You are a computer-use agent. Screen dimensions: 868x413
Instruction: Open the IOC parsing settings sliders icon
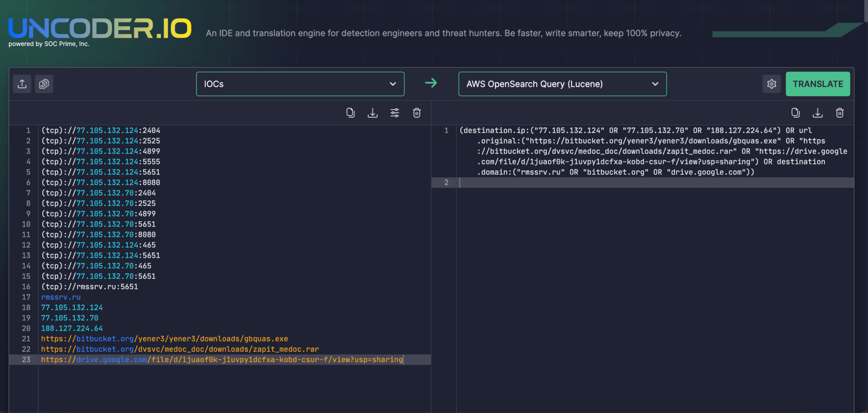[x=395, y=113]
